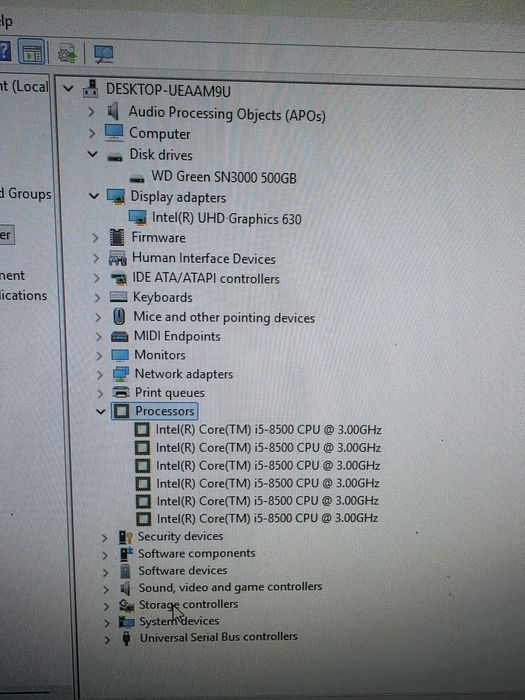Viewport: 525px width, 700px height.
Task: Click the Universal Serial Bus controllers icon
Action: click(x=127, y=638)
